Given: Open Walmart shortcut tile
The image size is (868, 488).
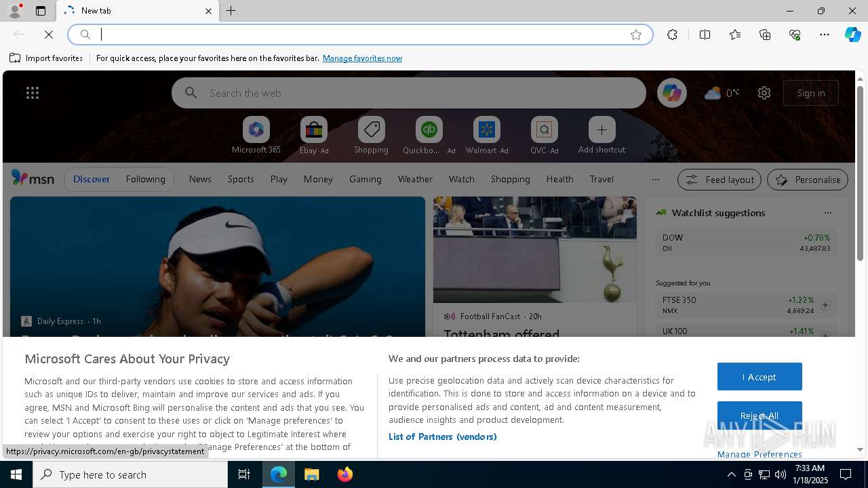Looking at the screenshot, I should click(x=486, y=136).
